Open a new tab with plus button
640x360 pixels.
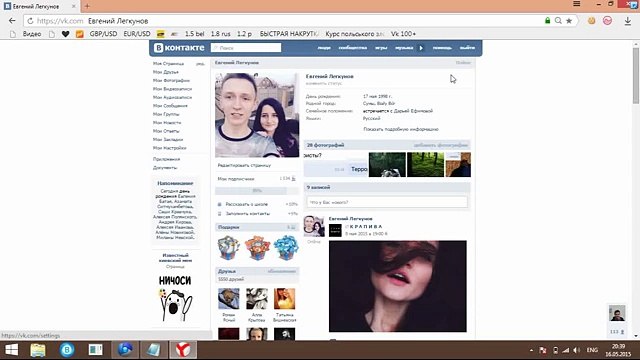coord(87,6)
